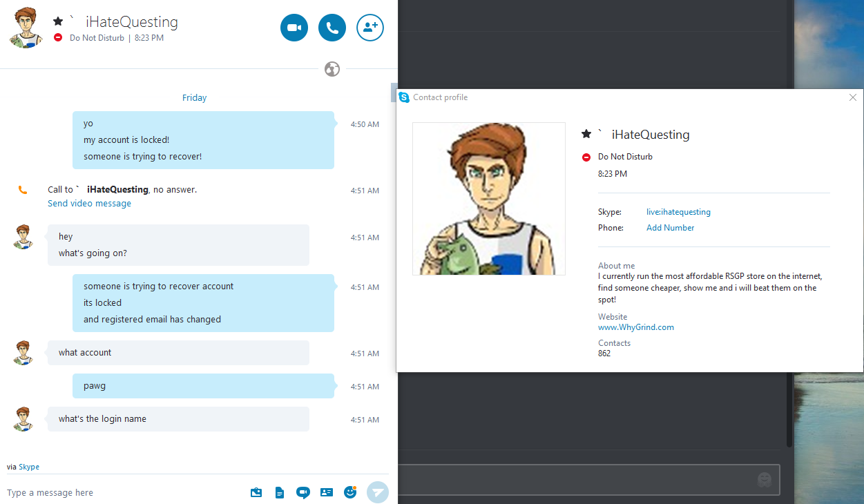The height and width of the screenshot is (504, 864).
Task: Click the ghost icon in the dark background window
Action: point(765,479)
